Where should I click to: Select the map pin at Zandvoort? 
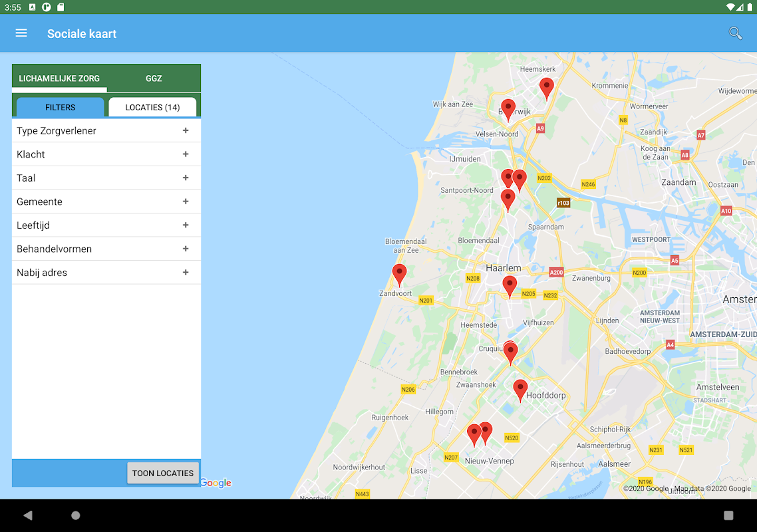[x=399, y=276]
